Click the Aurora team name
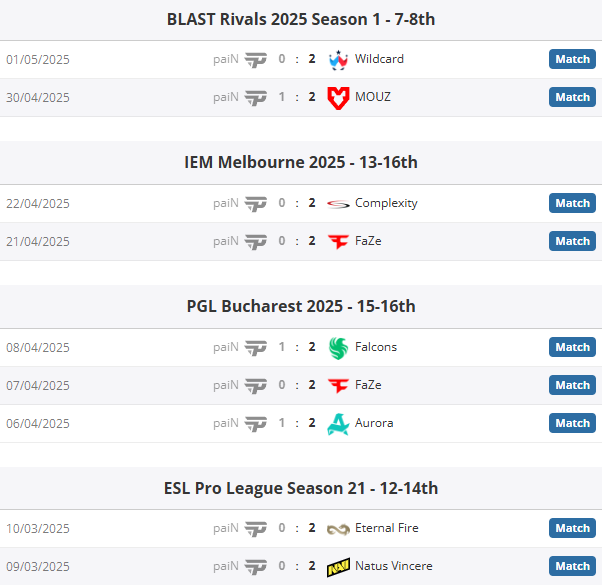The height and width of the screenshot is (585, 602). (x=374, y=423)
